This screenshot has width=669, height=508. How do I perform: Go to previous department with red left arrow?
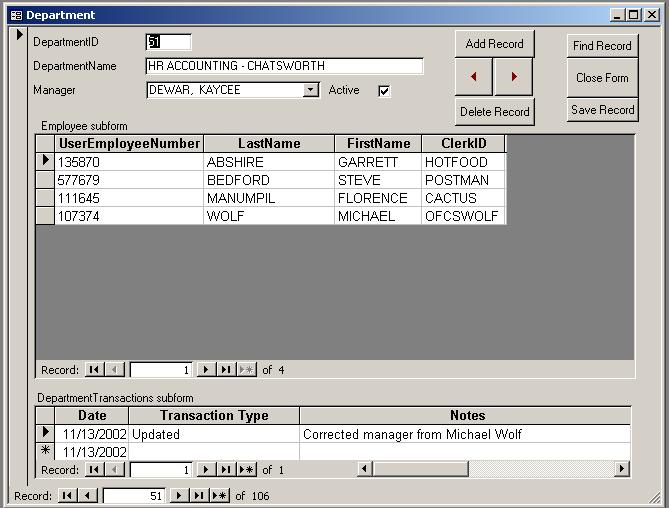[474, 77]
